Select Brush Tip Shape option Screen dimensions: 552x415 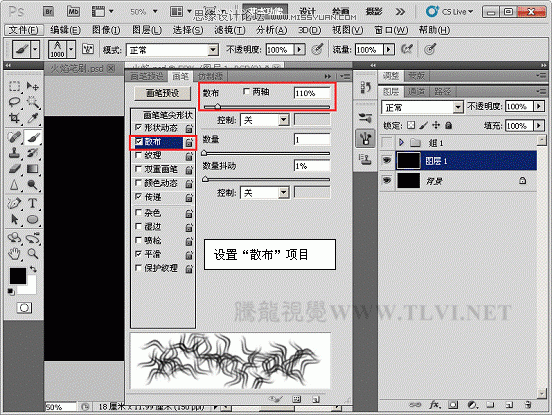pos(168,115)
